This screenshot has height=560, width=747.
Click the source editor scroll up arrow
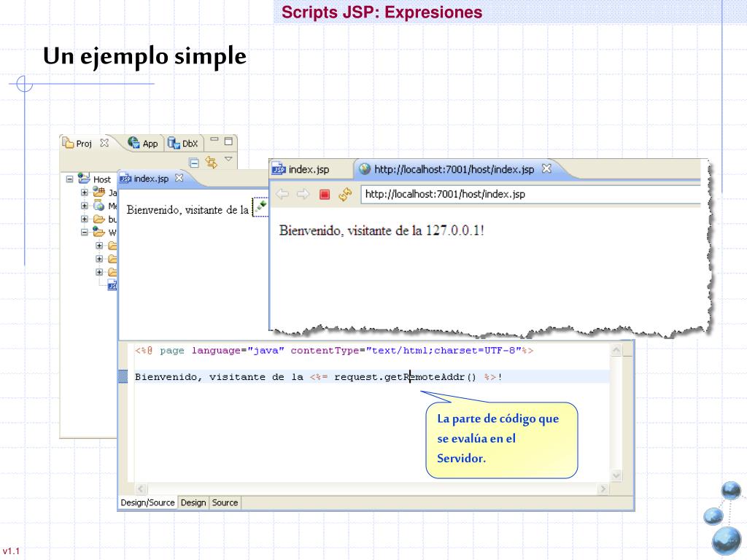(616, 350)
